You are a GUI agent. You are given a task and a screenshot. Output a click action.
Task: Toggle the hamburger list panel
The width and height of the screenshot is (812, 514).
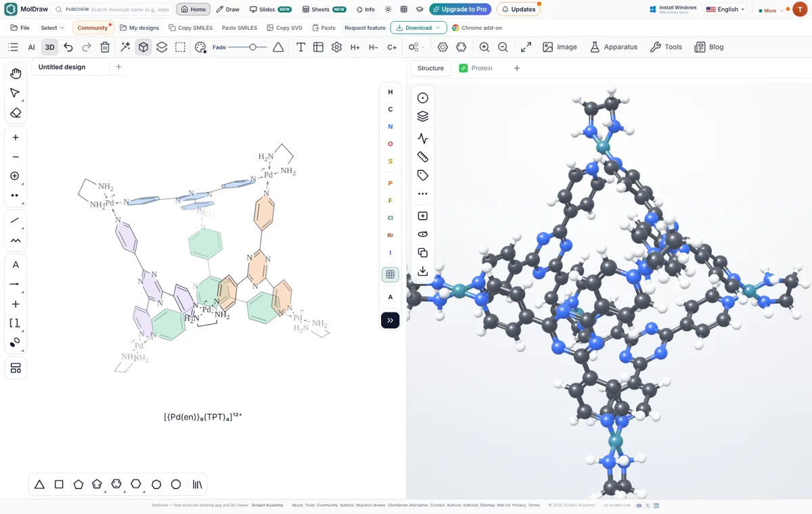pos(13,47)
